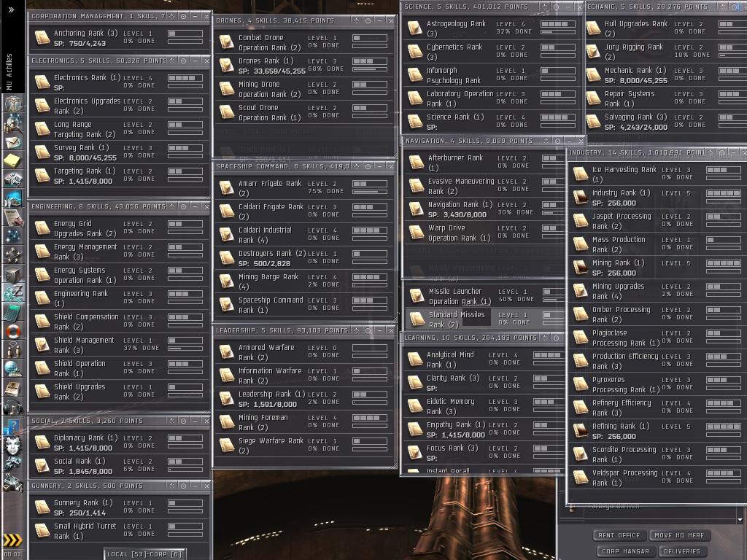Open the hand-writing document sidebar icon
Viewport: 747px width, 560px height.
13,217
